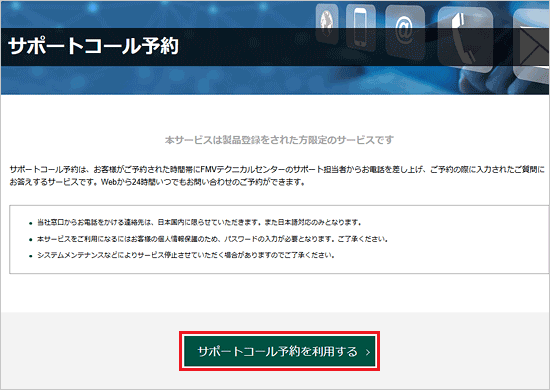Click the telephone handset icon in banner
Viewport: 550px width, 390px height.
point(465,39)
